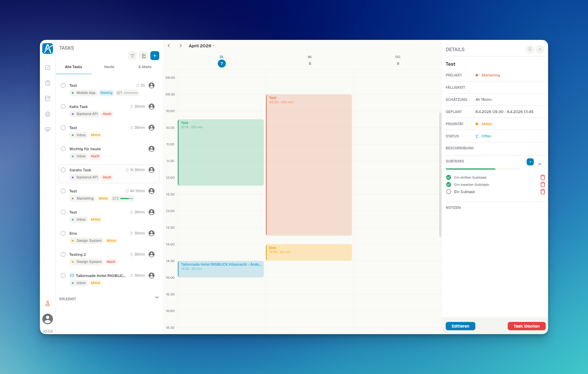The image size is (588, 374).
Task: Select the heart icon in left sidebar
Action: [48, 129]
